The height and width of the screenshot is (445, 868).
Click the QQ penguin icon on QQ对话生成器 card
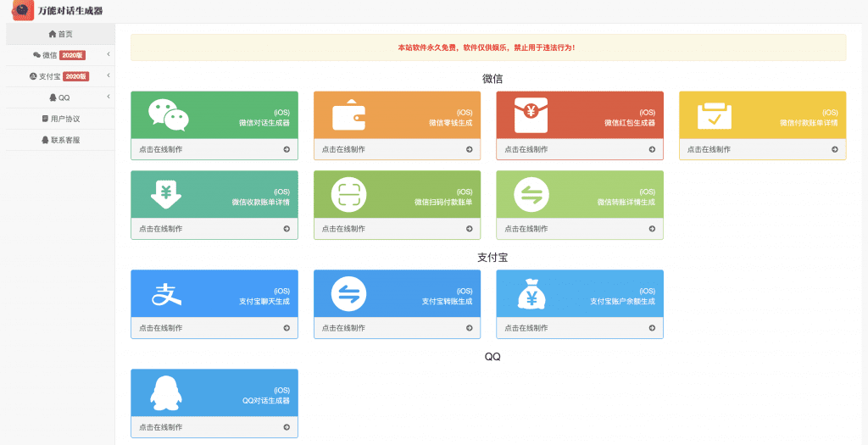tap(166, 393)
